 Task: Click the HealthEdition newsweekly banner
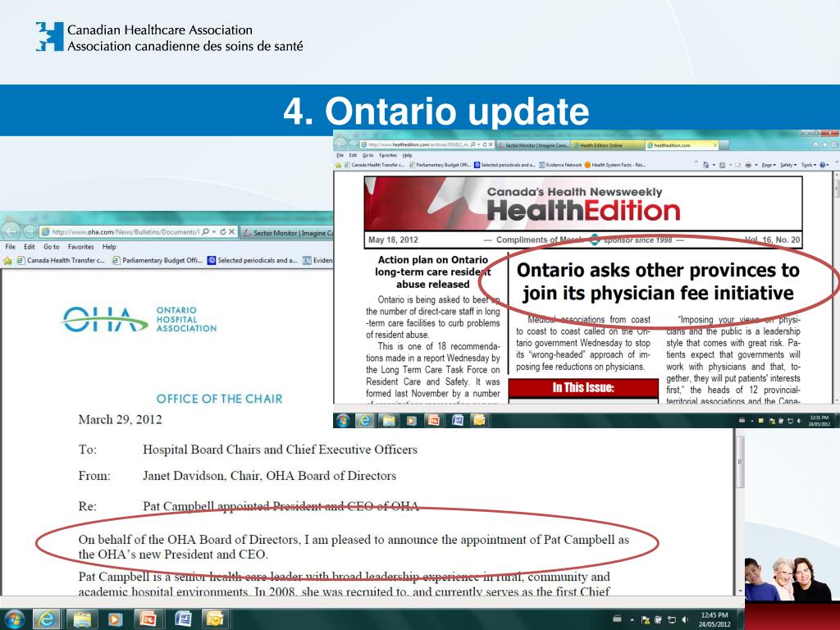point(583,204)
